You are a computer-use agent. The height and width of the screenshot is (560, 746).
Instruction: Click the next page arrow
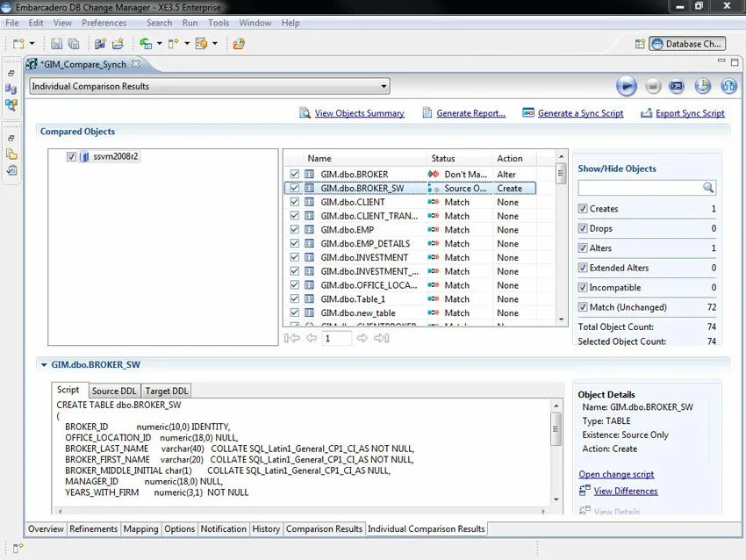pos(362,338)
